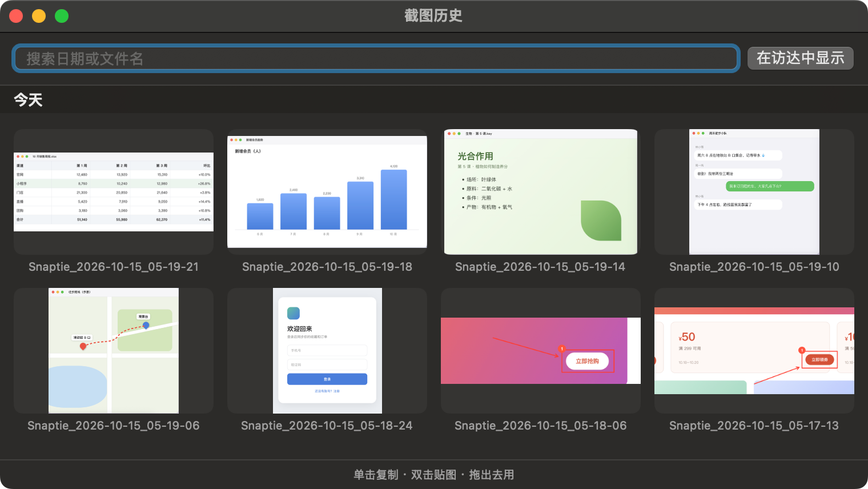This screenshot has width=868, height=489.
Task: Click filename Snaptie_2026-10-15_05-19-21
Action: coord(114,267)
